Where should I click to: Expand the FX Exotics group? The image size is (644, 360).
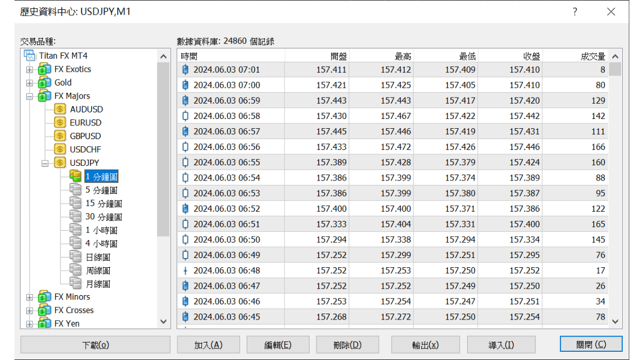(x=29, y=70)
